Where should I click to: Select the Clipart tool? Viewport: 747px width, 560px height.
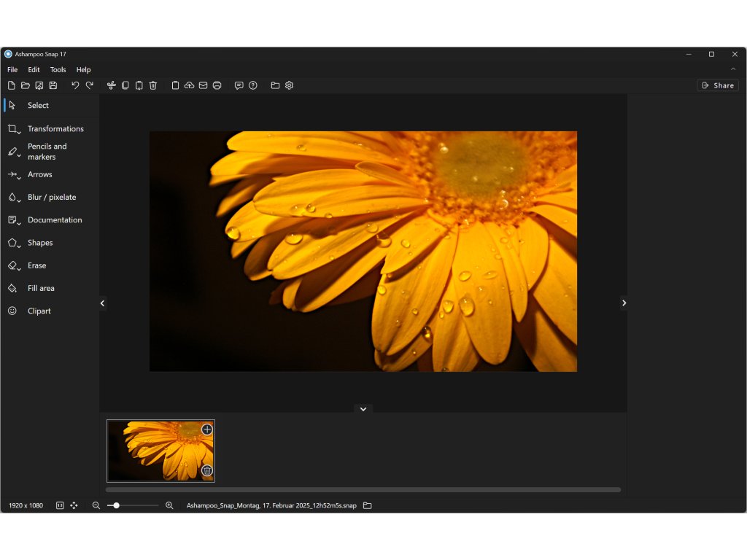(50, 311)
